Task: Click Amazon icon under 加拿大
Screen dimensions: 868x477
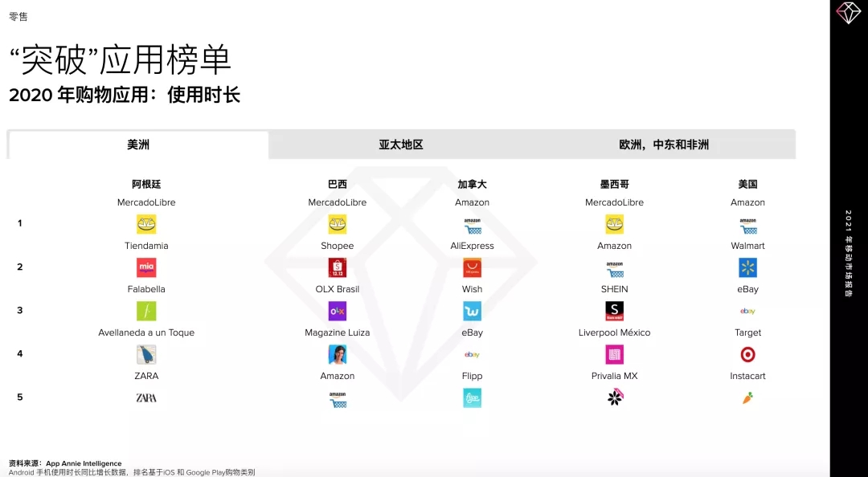Action: click(473, 226)
